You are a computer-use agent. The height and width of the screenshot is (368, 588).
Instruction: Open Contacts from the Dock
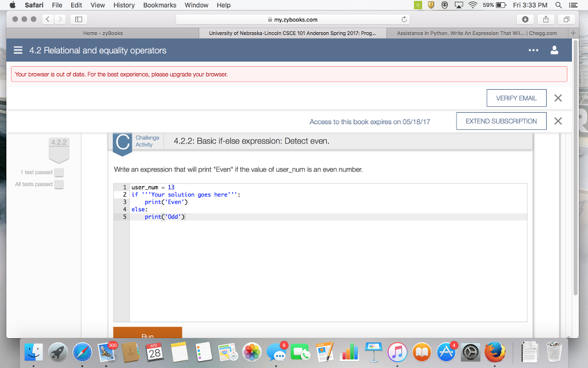(x=130, y=352)
